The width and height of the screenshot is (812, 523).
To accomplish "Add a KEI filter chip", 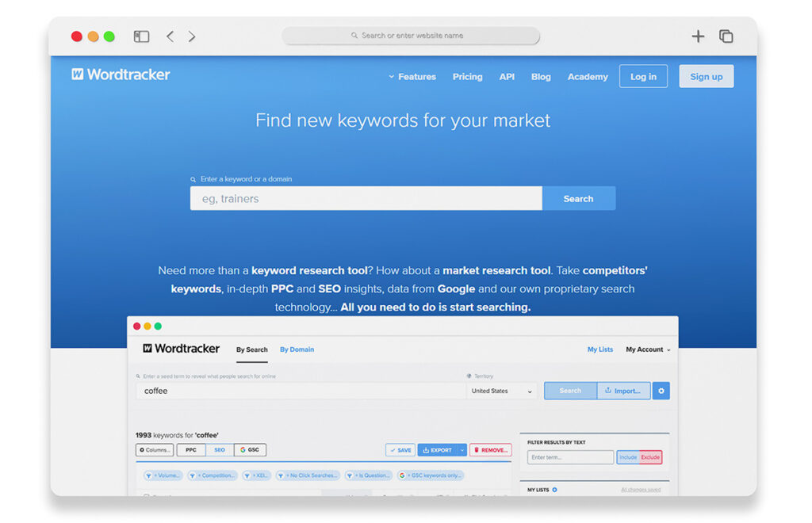I will point(257,475).
